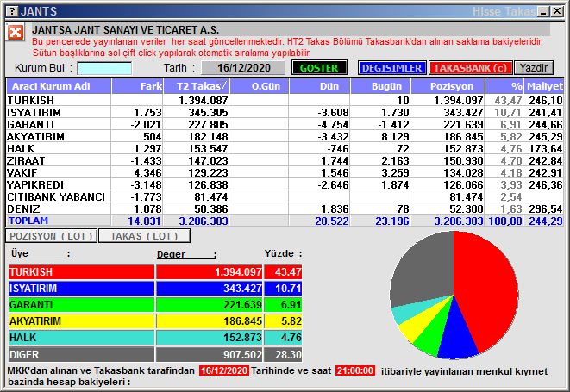The width and height of the screenshot is (570, 392).
Task: Click the red 21:00:00 time stamp
Action: click(355, 370)
